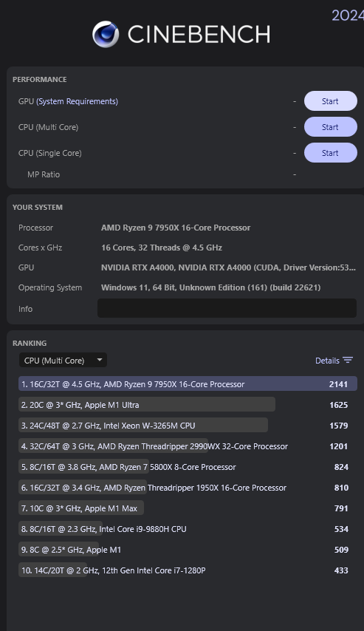
Task: Click into the Info text field
Action: click(x=227, y=308)
